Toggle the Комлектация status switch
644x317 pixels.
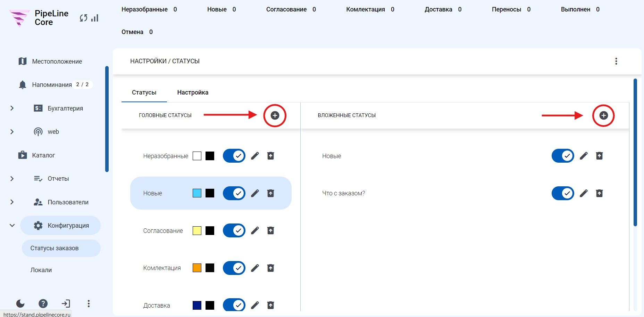tap(234, 268)
